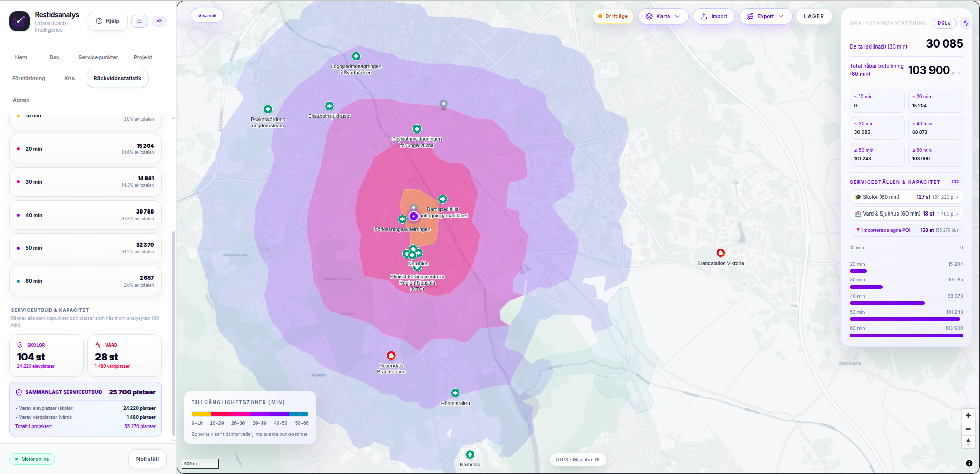The width and height of the screenshot is (980, 474).
Task: Click the Motor online status pill
Action: (x=32, y=459)
